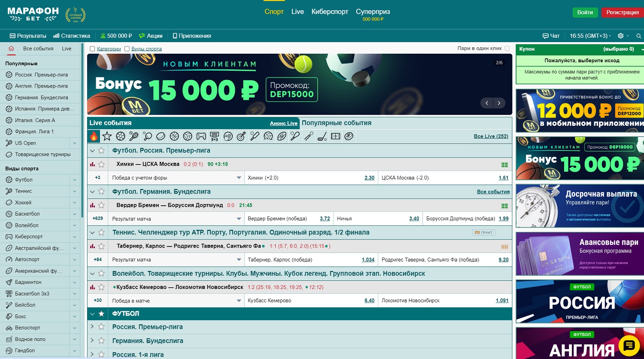The image size is (644, 359).
Task: Tick the Виды спорта checkbox
Action: (x=127, y=49)
